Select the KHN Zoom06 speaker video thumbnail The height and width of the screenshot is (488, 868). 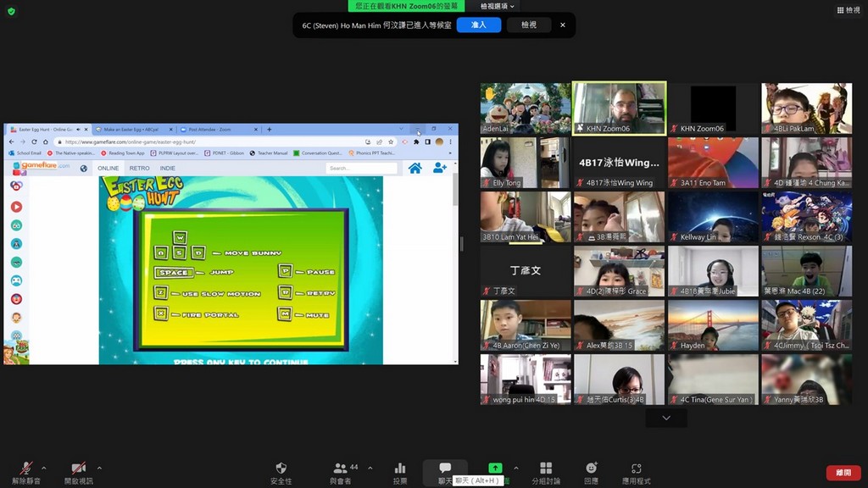[x=619, y=108]
